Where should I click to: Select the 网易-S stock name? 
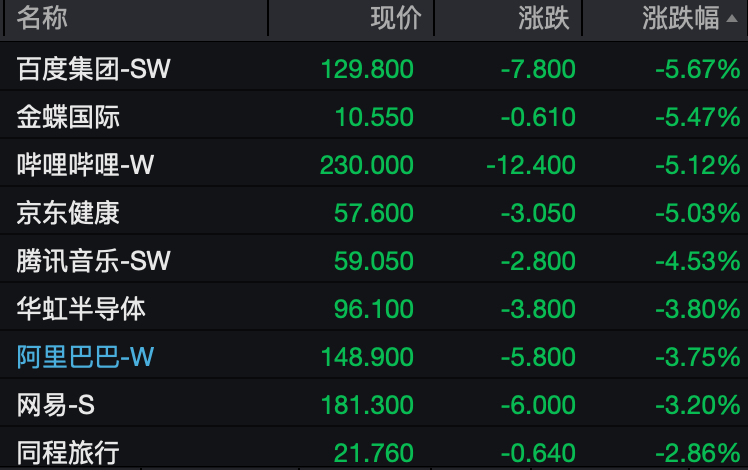56,405
